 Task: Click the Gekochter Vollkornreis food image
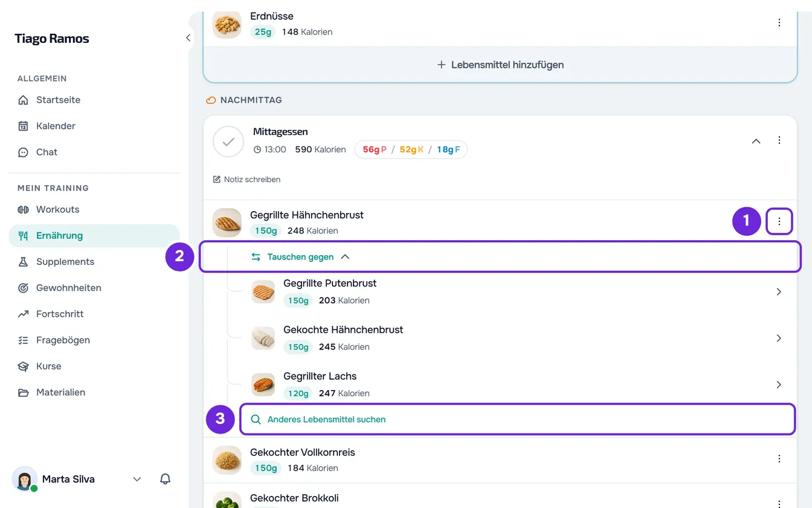227,460
